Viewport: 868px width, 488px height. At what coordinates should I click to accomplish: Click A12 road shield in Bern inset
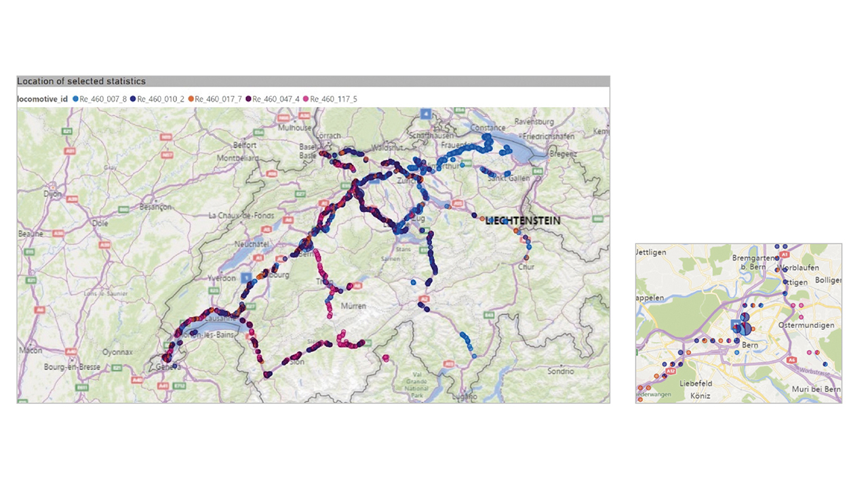[671, 371]
